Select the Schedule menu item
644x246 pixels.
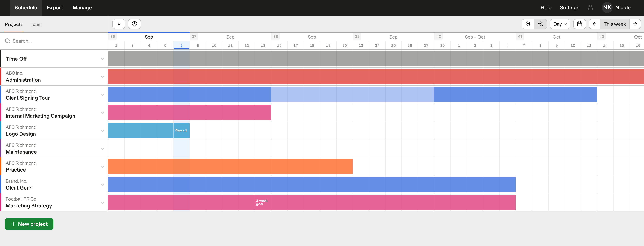(x=25, y=8)
